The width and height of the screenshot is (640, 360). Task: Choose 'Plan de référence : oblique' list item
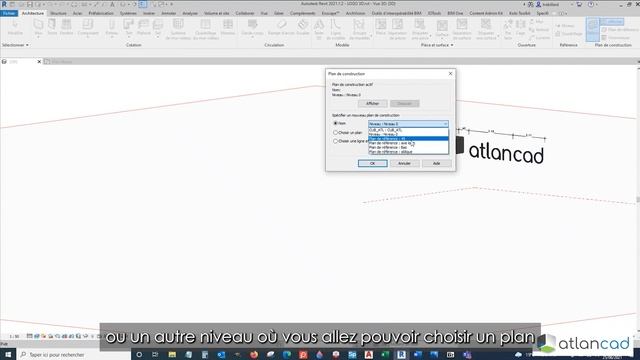(x=408, y=152)
